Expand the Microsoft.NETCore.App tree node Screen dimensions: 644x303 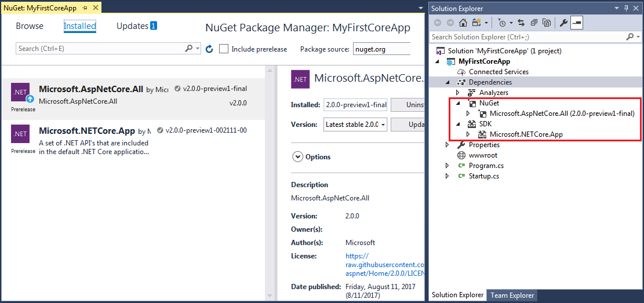pyautogui.click(x=468, y=134)
